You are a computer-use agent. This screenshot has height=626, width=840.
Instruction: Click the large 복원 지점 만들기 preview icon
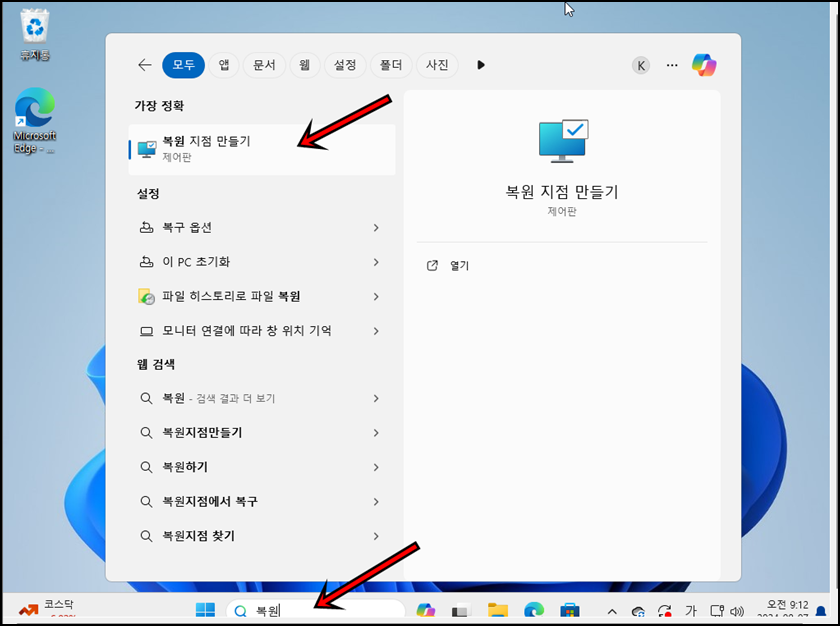pos(563,141)
